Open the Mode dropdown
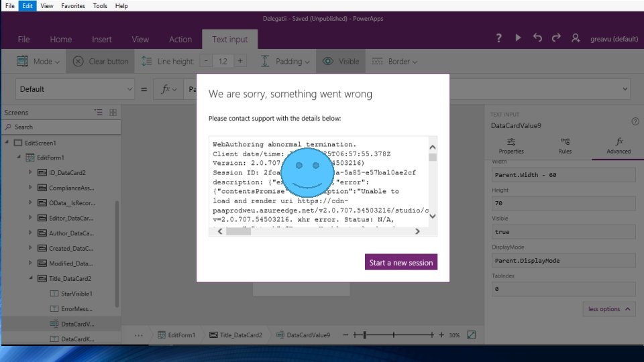This screenshot has height=362, width=644. 38,61
